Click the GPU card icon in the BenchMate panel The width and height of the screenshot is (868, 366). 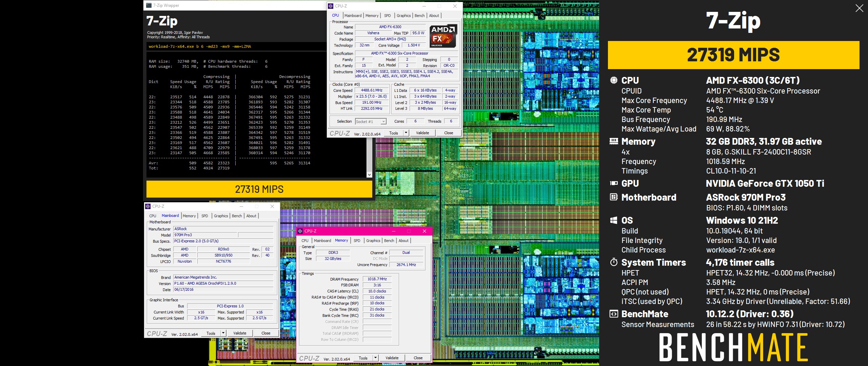[x=614, y=183]
